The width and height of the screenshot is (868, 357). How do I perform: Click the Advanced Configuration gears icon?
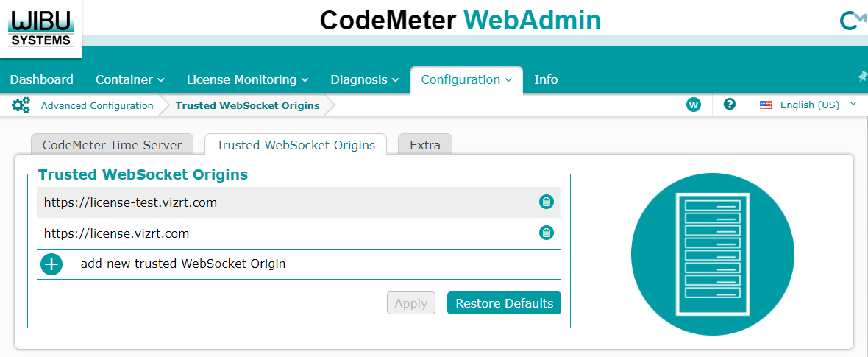click(x=21, y=105)
